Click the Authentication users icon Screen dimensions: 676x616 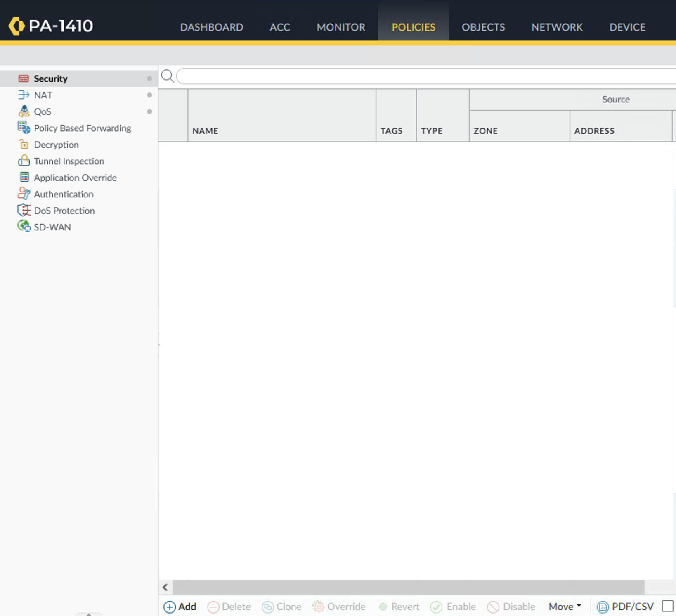click(x=24, y=194)
